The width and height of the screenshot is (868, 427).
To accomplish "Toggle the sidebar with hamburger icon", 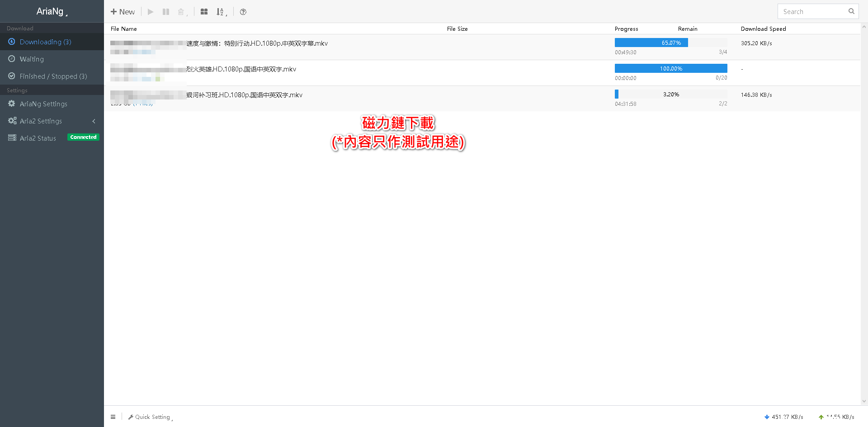I will 113,417.
